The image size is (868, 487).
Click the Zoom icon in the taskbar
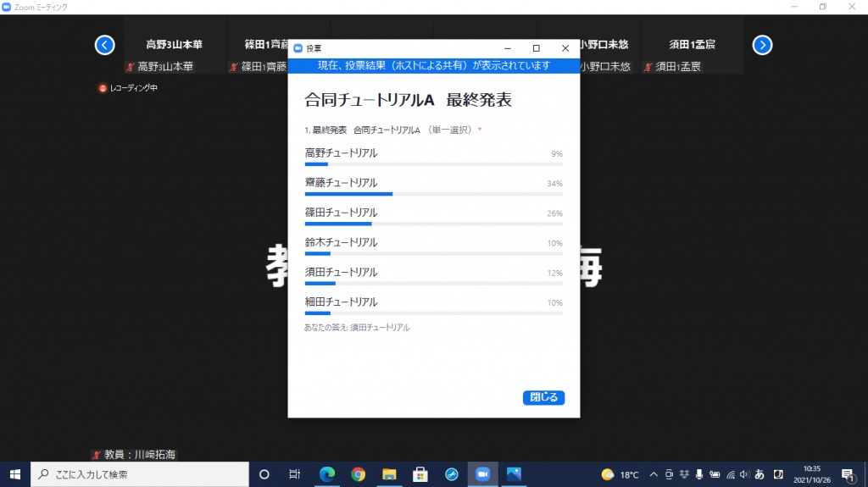click(x=482, y=474)
